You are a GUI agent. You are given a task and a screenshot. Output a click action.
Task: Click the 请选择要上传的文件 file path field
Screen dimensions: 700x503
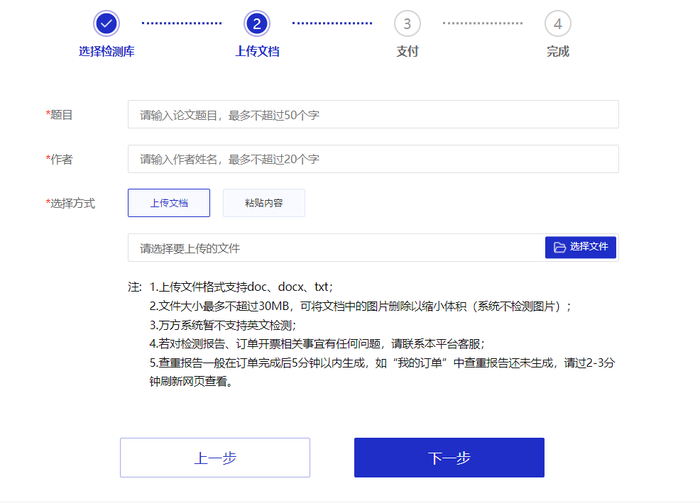[x=335, y=248]
